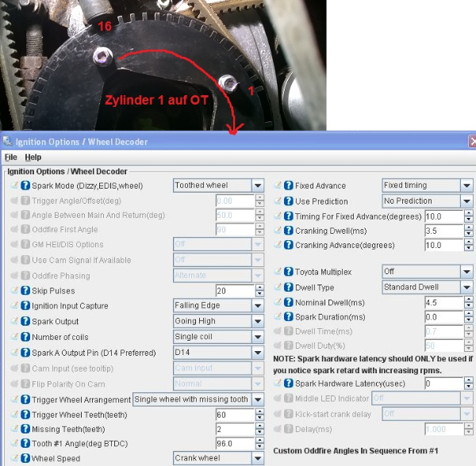Show help for Trigger Wheel Teeth
This screenshot has height=466, width=476.
pos(25,414)
